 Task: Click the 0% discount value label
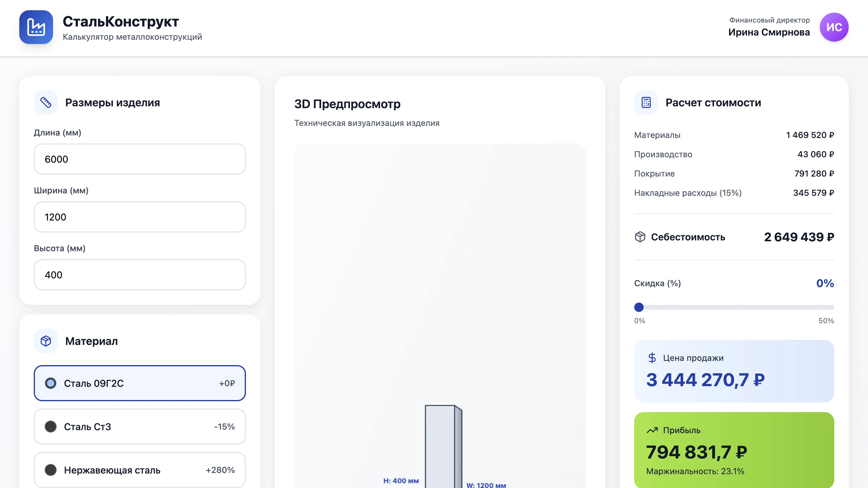(x=826, y=283)
